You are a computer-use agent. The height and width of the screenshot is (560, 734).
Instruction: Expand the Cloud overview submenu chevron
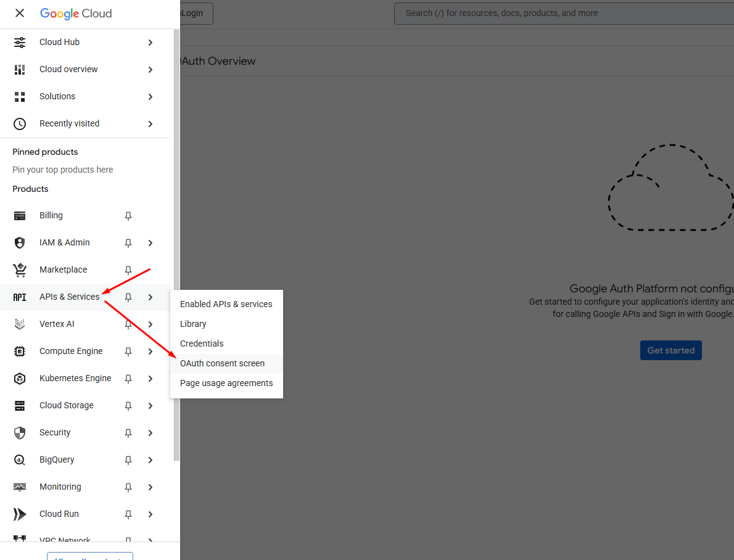pyautogui.click(x=151, y=70)
